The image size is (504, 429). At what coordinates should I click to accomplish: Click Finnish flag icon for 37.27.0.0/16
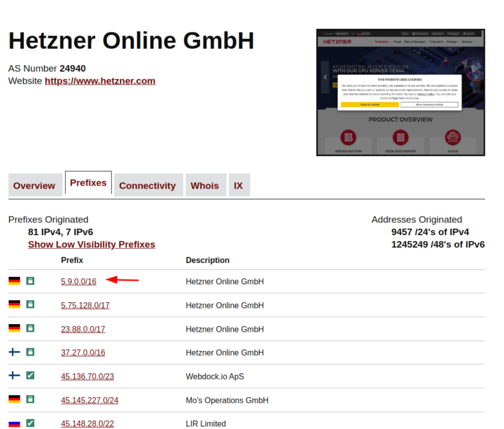tap(14, 352)
